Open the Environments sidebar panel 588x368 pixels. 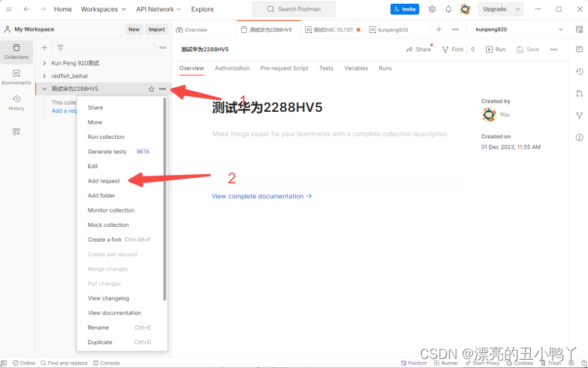coord(17,77)
